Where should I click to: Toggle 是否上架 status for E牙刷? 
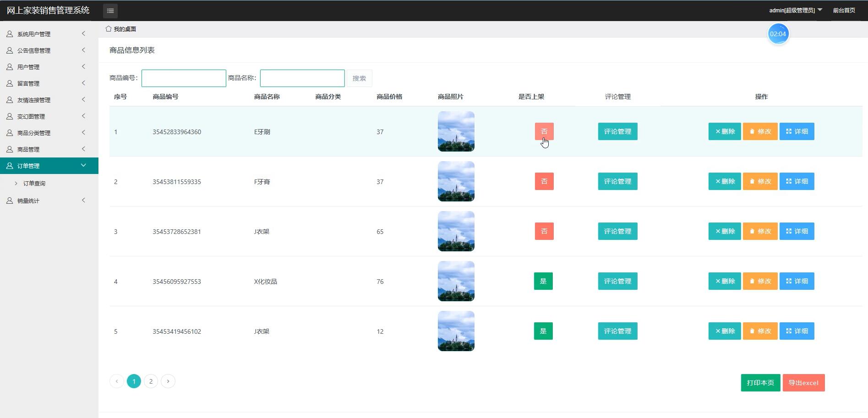pos(544,131)
